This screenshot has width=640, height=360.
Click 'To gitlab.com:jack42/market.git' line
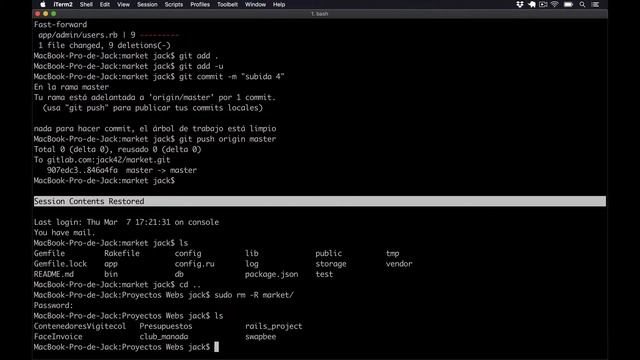tap(102, 160)
